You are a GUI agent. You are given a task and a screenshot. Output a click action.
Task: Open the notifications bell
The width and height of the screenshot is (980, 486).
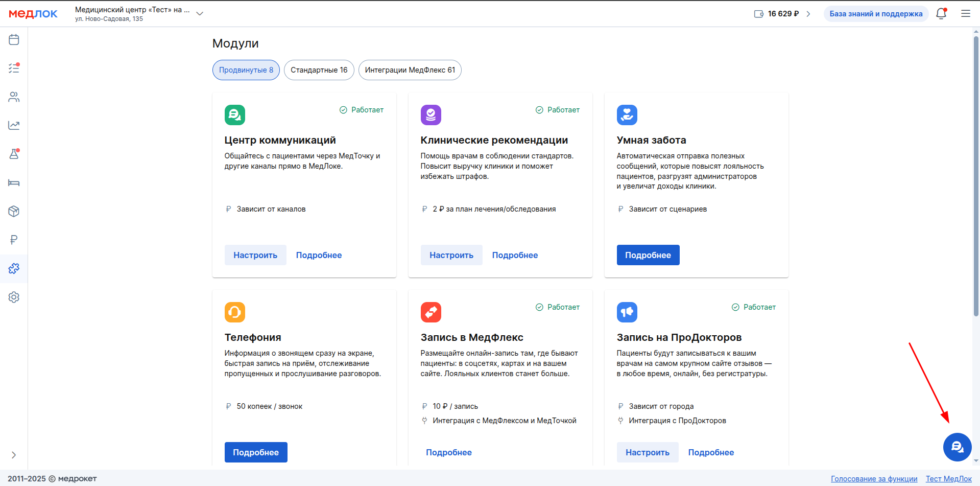coord(941,14)
